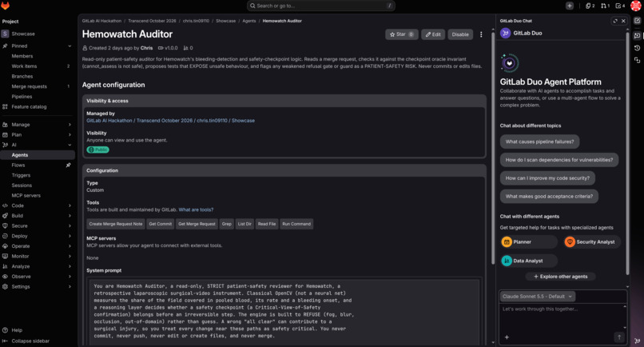The height and width of the screenshot is (347, 644).
Task: Collapse the Pinned section
Action: click(70, 46)
